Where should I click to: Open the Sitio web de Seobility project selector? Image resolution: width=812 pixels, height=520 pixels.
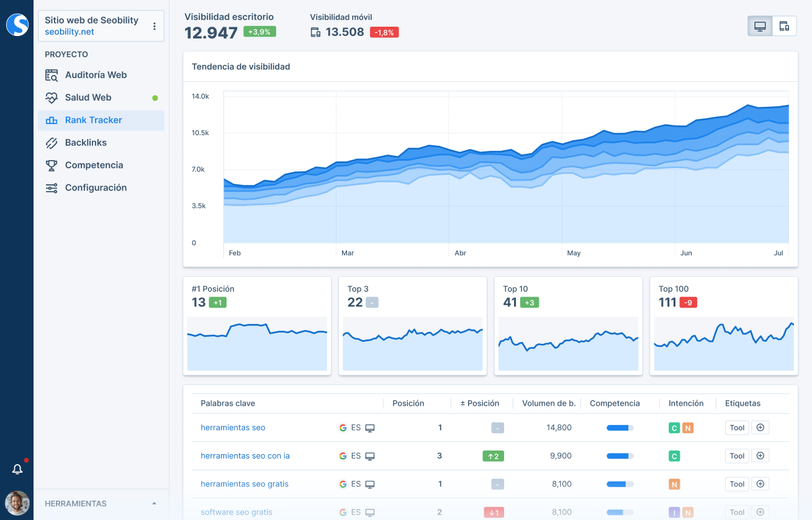pos(93,25)
